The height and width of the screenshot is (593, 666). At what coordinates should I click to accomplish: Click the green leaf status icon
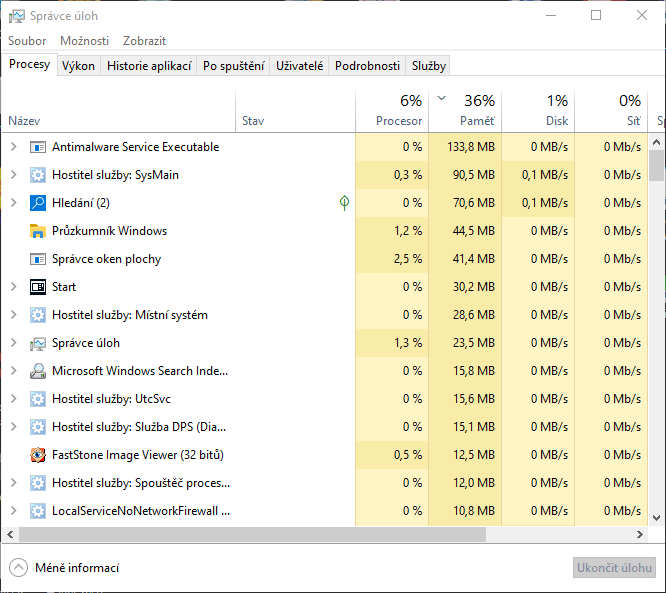[x=344, y=203]
